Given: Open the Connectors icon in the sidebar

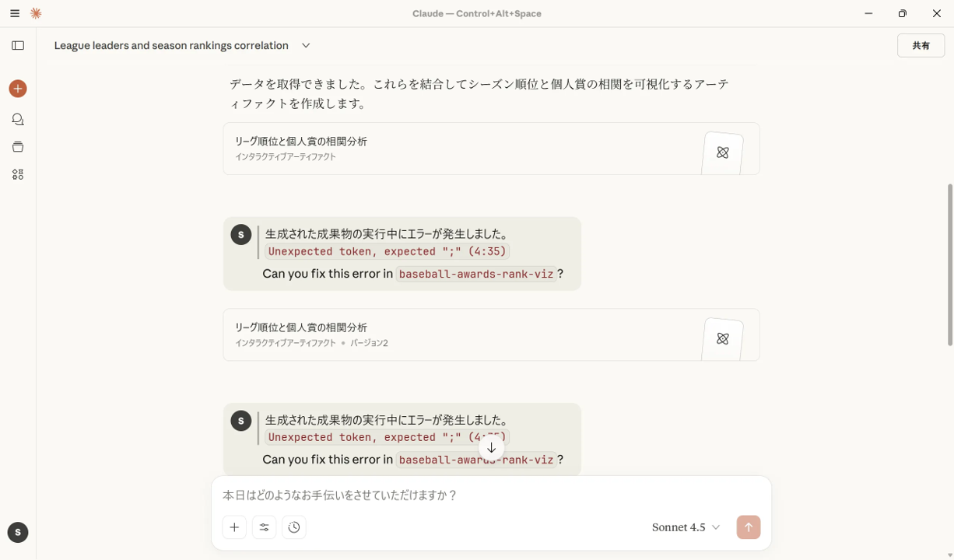Looking at the screenshot, I should coord(17,173).
